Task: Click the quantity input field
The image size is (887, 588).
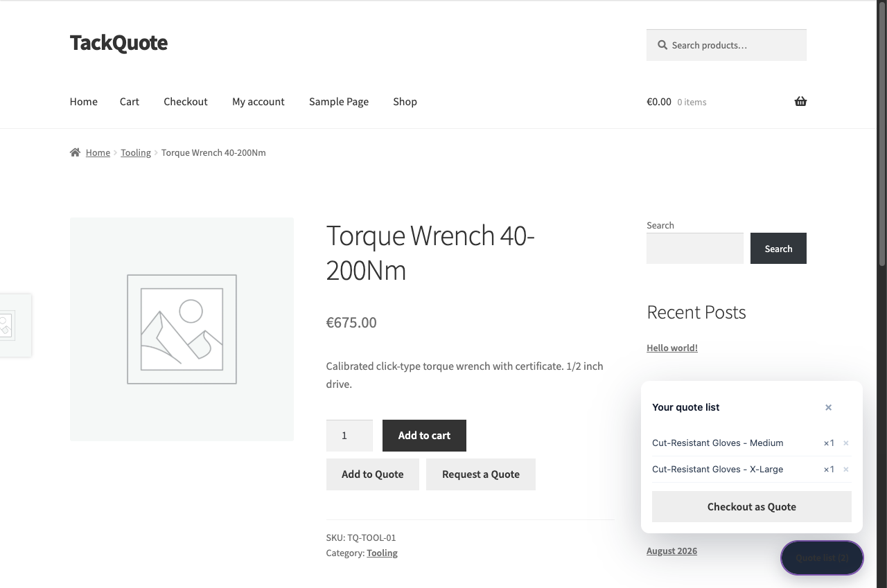Action: pos(349,436)
